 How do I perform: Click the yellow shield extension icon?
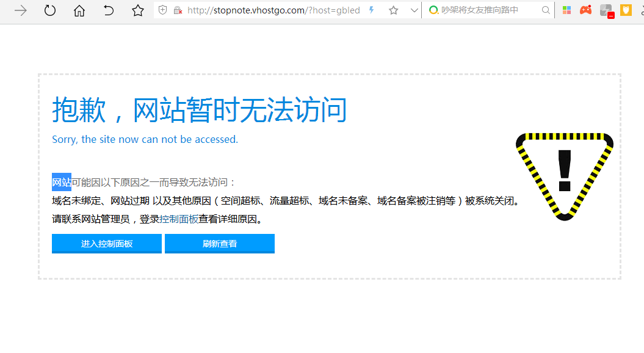(x=626, y=10)
